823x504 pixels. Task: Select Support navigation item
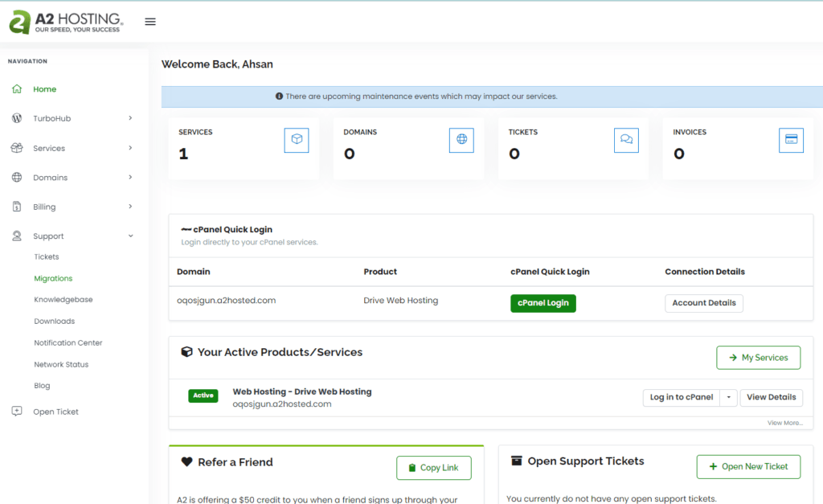48,236
